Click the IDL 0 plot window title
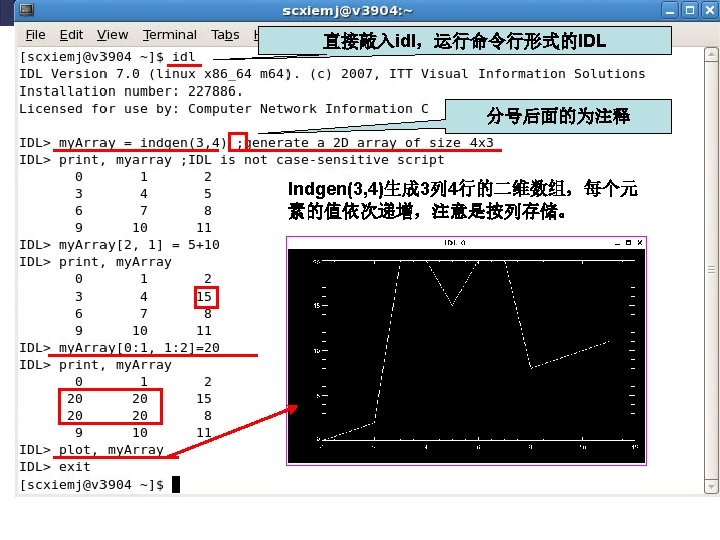This screenshot has height=540, width=720. coord(455,242)
